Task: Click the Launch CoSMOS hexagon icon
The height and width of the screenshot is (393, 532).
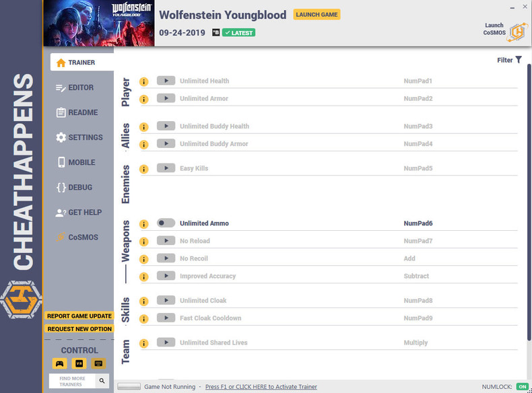Action: click(517, 32)
